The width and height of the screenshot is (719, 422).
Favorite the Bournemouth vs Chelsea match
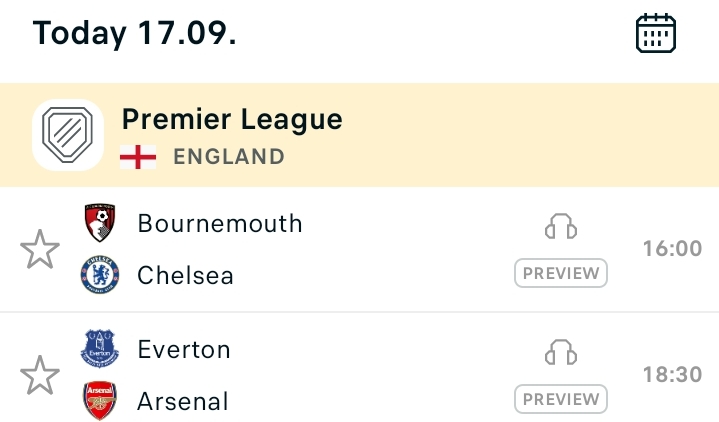pos(40,249)
